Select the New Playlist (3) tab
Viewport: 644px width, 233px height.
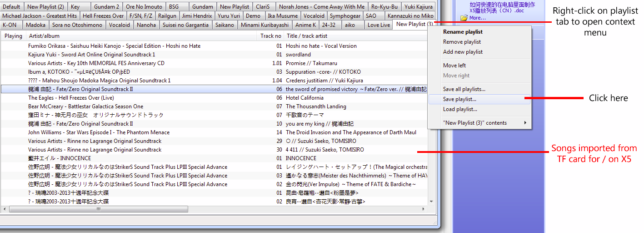click(414, 24)
